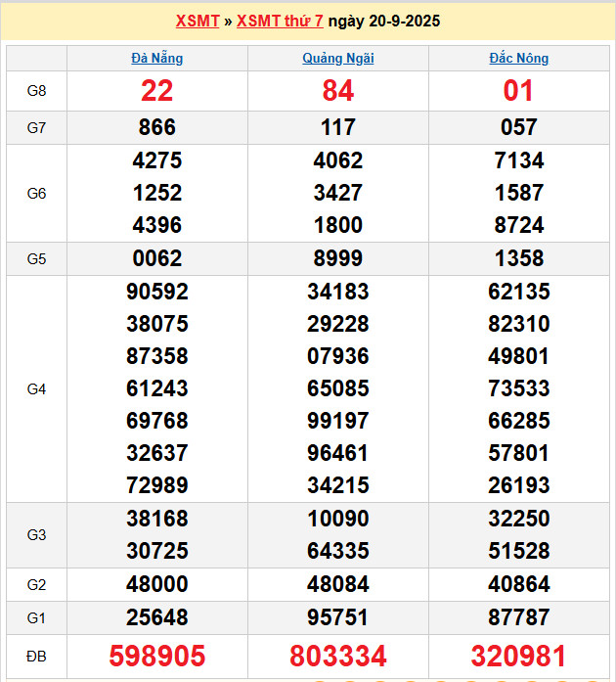The width and height of the screenshot is (616, 682).
Task: Click the G7 result 057
Action: pos(518,127)
